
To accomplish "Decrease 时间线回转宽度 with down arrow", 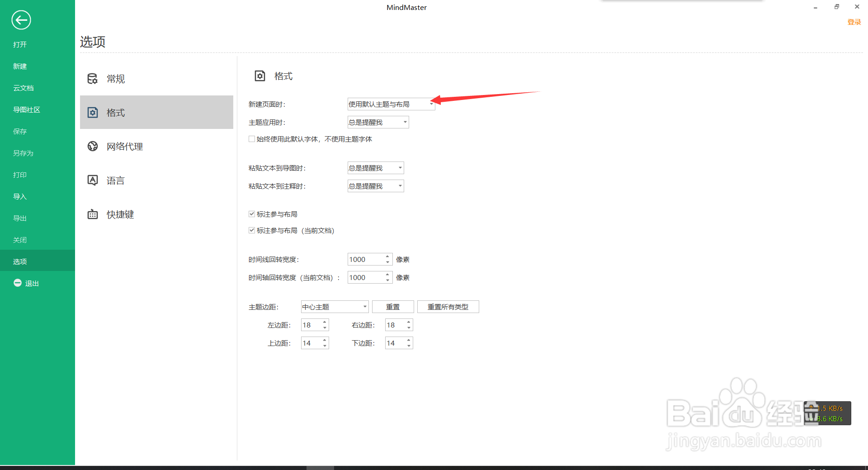I will [387, 262].
